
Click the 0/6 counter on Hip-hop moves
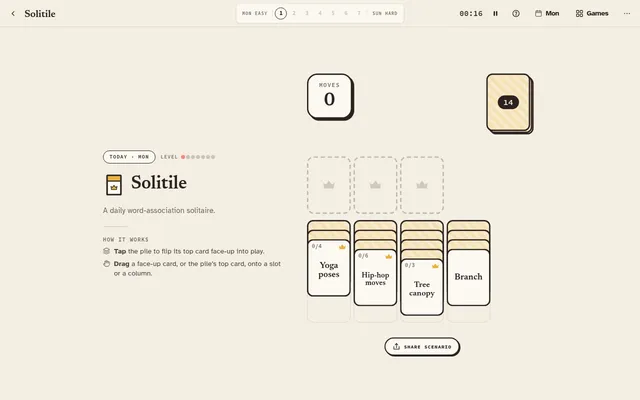click(363, 256)
